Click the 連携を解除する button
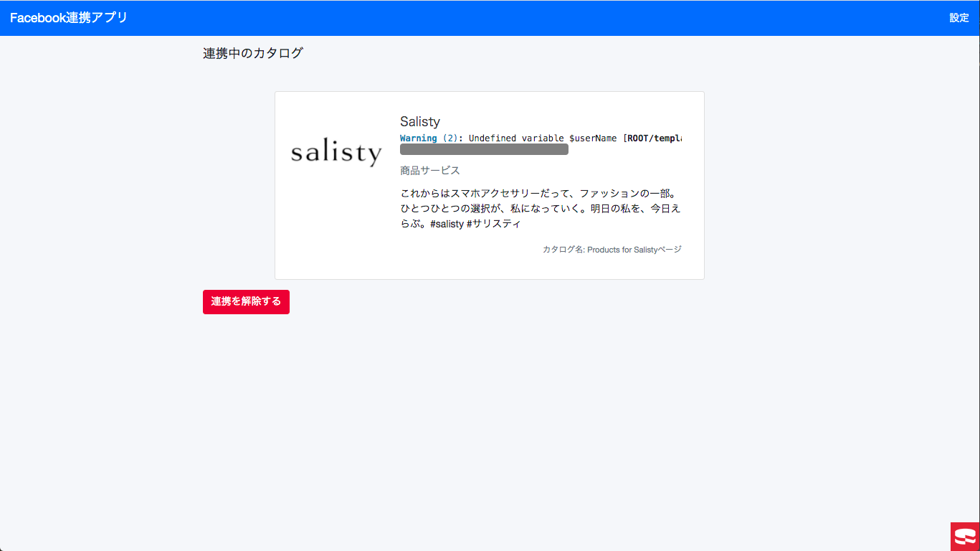The image size is (980, 551). pos(246,302)
